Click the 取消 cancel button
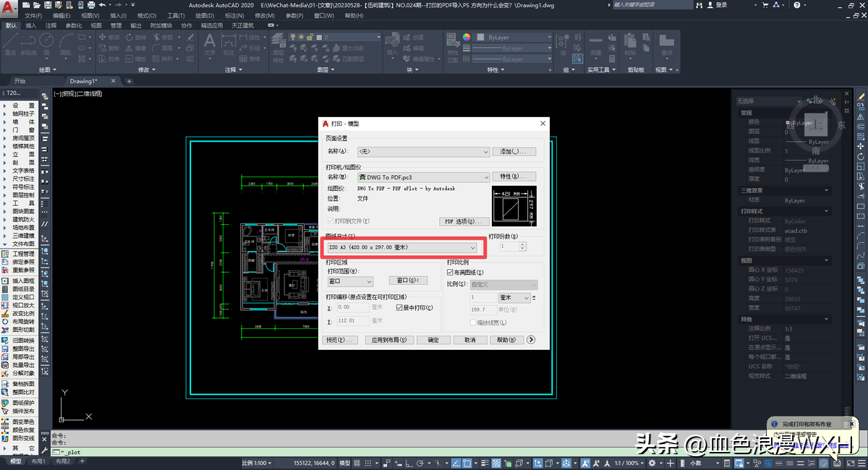 coord(470,340)
